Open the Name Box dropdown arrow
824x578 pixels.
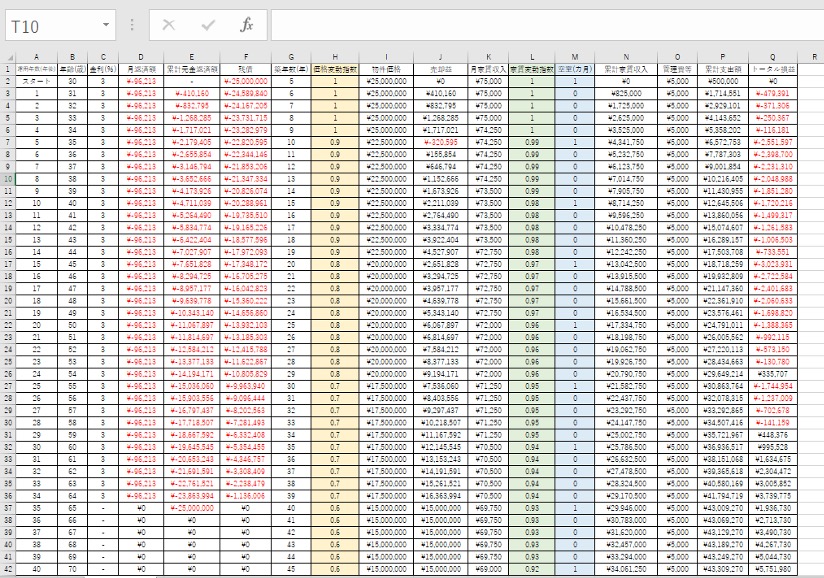[x=106, y=25]
